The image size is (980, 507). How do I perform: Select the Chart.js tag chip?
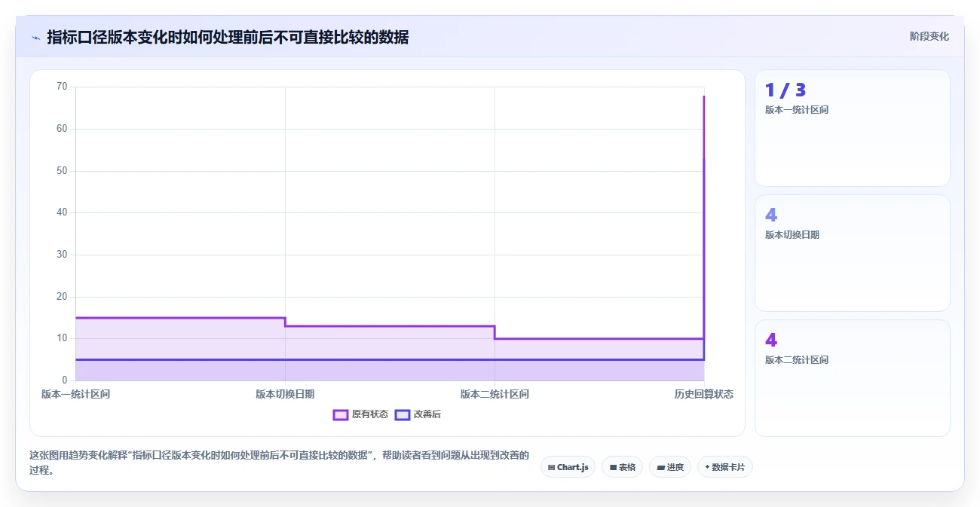(x=568, y=467)
